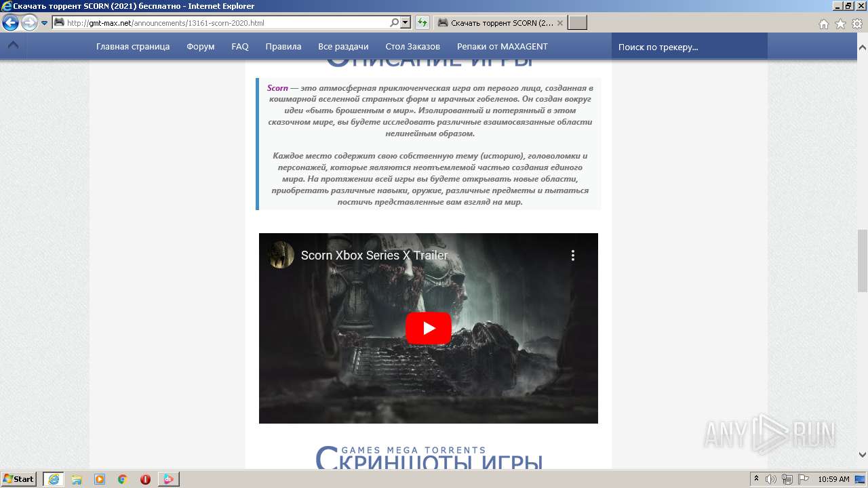This screenshot has width=868, height=488.
Task: Open Internet Explorer from the taskbar
Action: tap(54, 479)
